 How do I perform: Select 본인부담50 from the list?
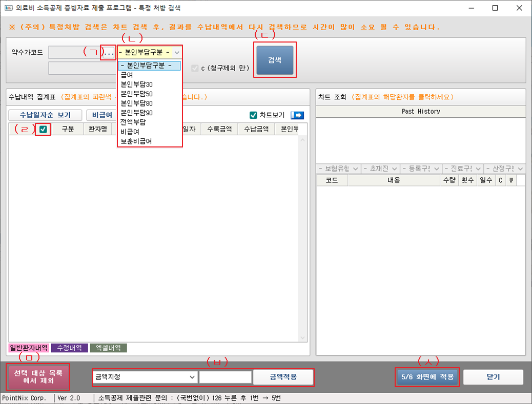[136, 94]
